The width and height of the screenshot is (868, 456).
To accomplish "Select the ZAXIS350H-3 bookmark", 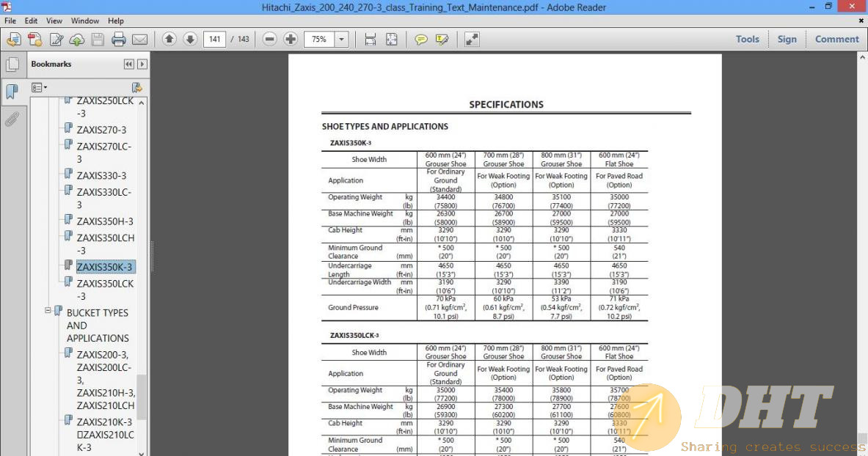I will (x=105, y=221).
